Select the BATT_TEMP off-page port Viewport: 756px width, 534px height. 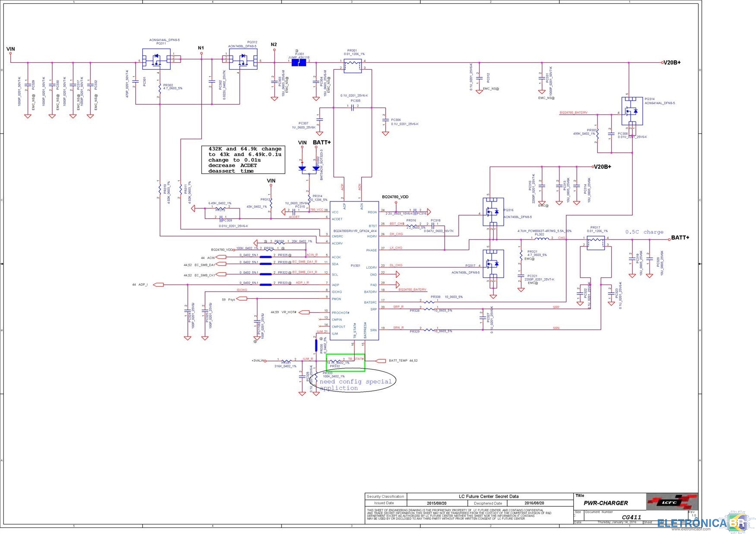[381, 361]
